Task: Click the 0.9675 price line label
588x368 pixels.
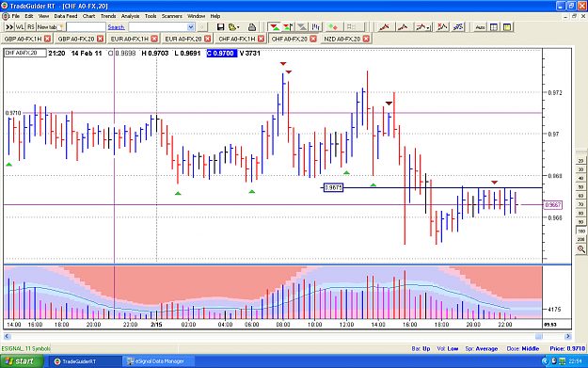Action: (x=333, y=187)
